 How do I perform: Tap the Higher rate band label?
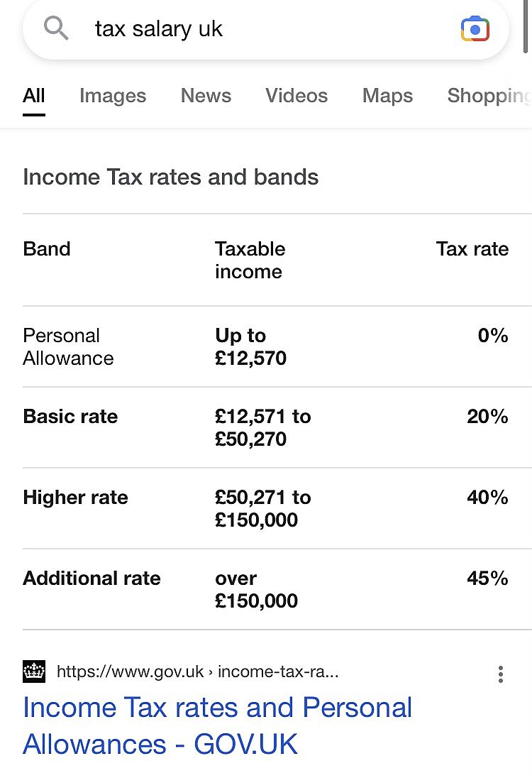coord(75,498)
